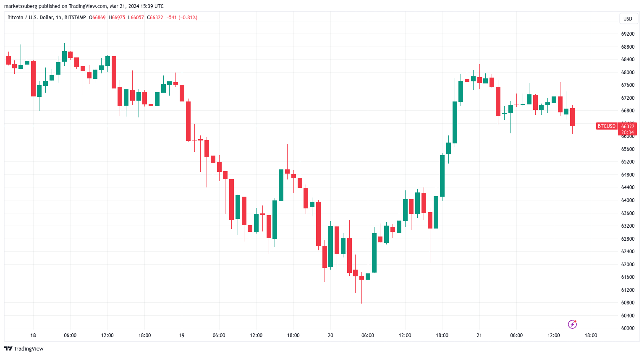Click the date 18 on time axis
This screenshot has width=644, height=356.
click(x=33, y=335)
